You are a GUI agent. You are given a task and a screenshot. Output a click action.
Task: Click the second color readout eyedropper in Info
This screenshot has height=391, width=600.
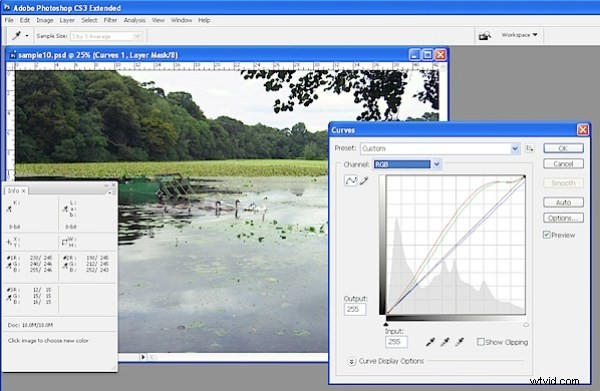[x=65, y=209]
